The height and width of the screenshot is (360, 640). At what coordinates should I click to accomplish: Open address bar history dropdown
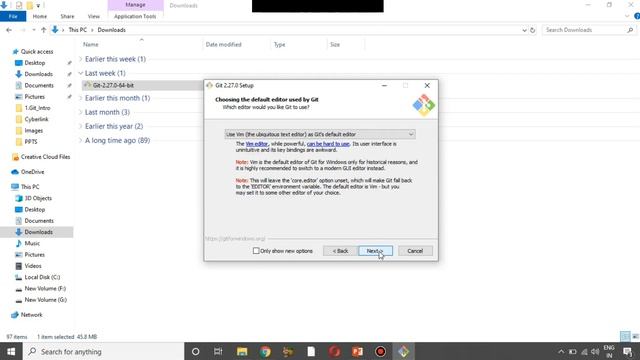(x=524, y=30)
